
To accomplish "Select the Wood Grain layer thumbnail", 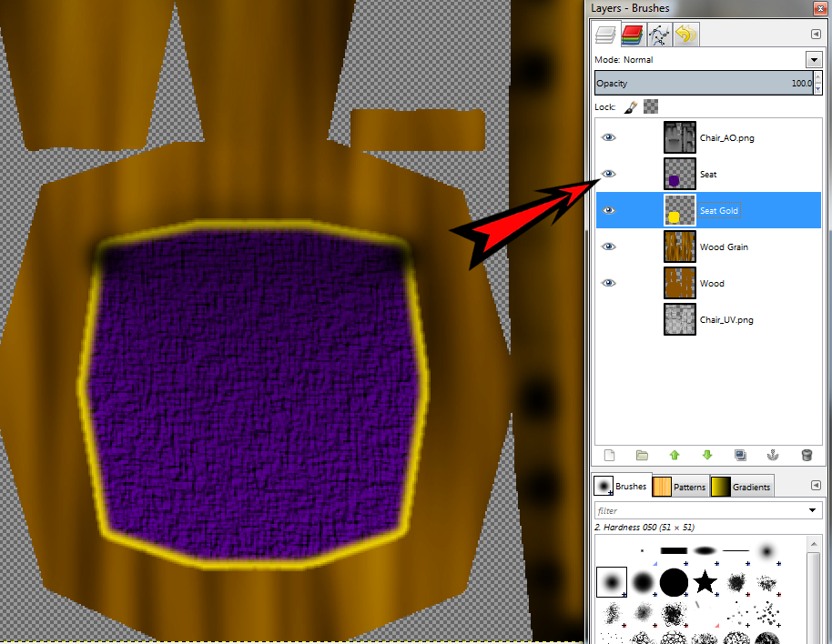I will pos(680,247).
